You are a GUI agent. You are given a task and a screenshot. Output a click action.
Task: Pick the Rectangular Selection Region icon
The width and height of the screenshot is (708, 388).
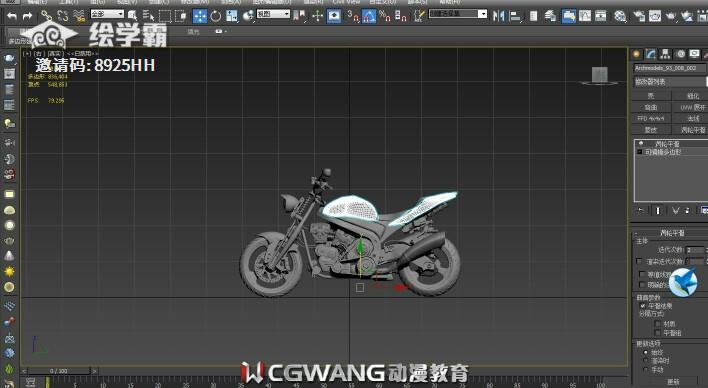pos(165,16)
